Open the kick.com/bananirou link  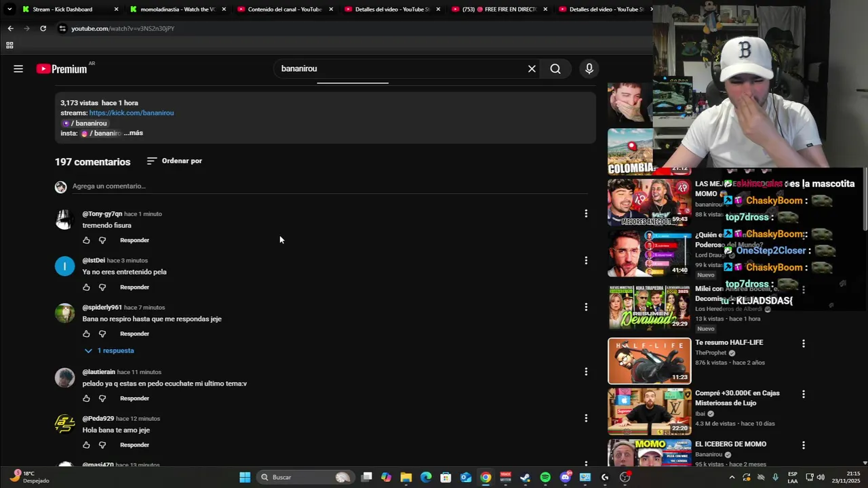tap(132, 113)
